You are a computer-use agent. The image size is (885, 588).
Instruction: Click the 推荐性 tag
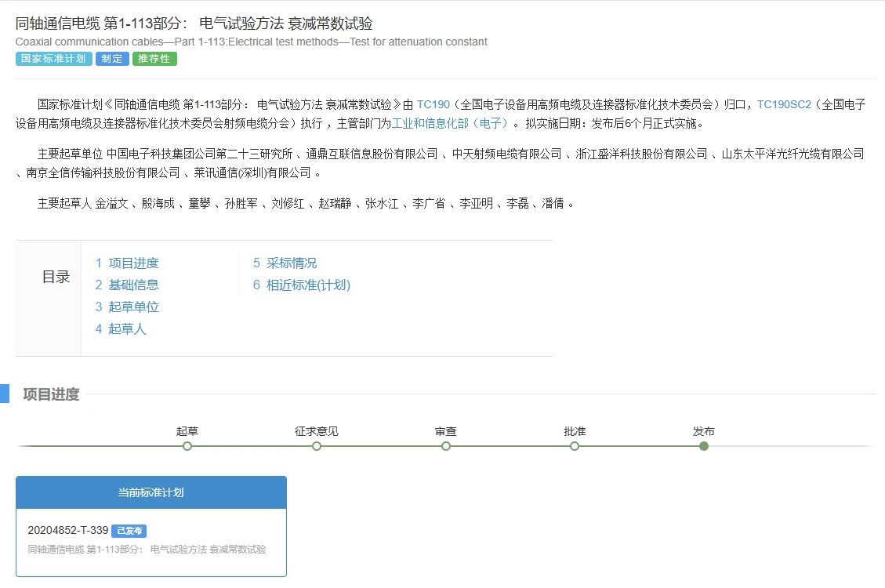pos(154,58)
